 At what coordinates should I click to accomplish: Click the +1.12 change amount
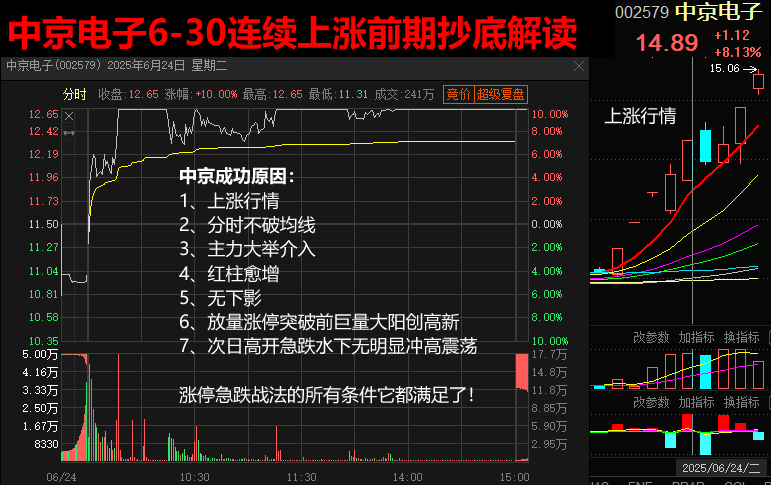[732, 35]
